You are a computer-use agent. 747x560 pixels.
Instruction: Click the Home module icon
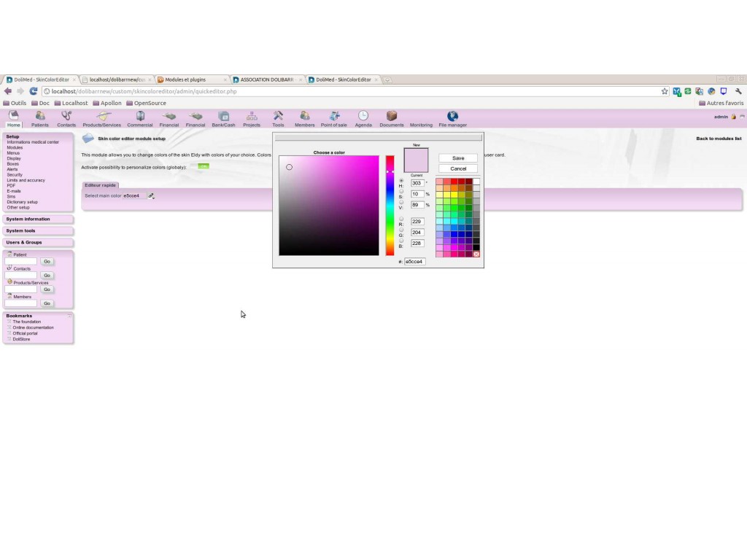click(14, 115)
